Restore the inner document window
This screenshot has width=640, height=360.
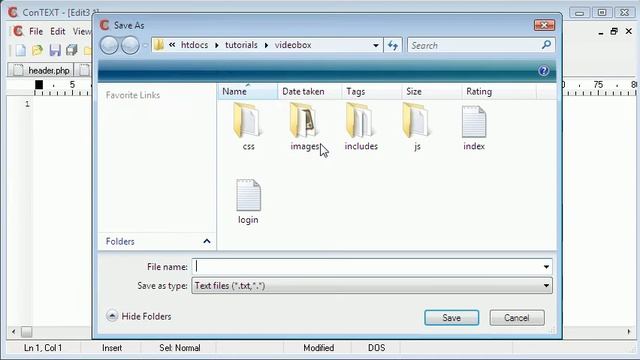614,31
